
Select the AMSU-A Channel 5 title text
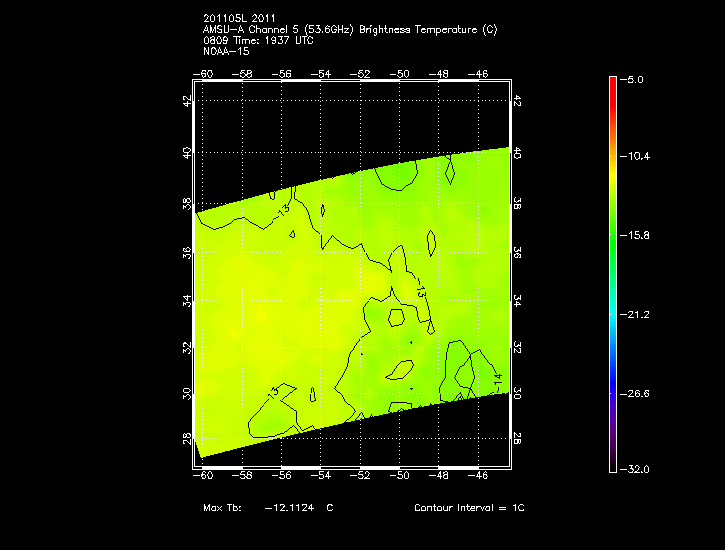(349, 29)
